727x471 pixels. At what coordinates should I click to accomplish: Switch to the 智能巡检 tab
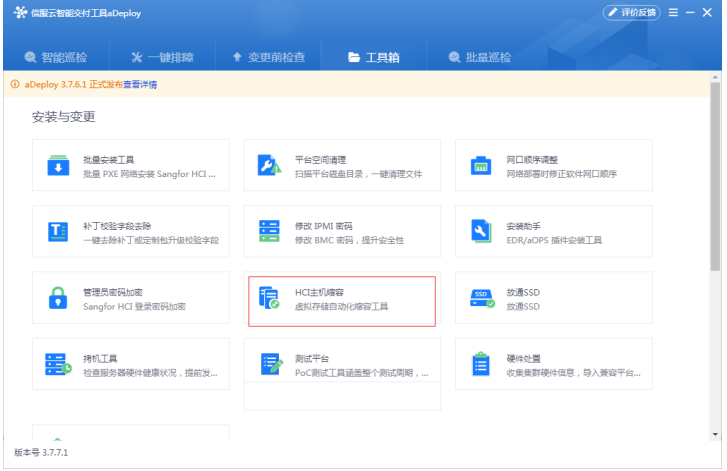pos(60,57)
